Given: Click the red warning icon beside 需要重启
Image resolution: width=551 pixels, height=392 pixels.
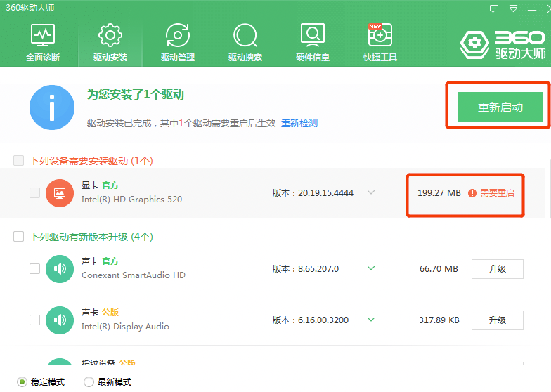Looking at the screenshot, I should tap(472, 193).
